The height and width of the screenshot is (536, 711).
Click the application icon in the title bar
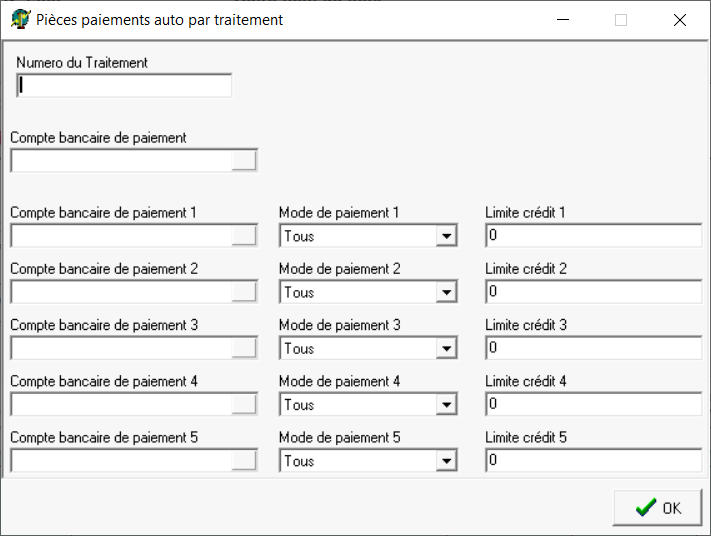click(19, 19)
